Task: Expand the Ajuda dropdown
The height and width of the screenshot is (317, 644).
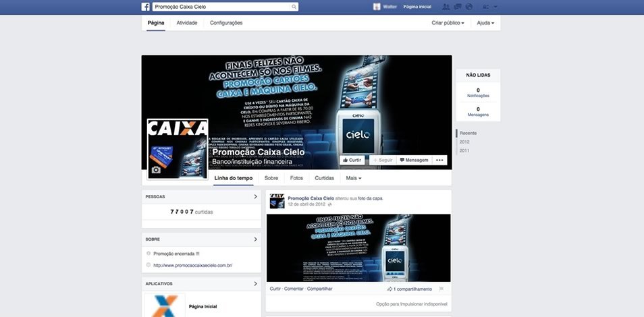Action: [x=485, y=23]
